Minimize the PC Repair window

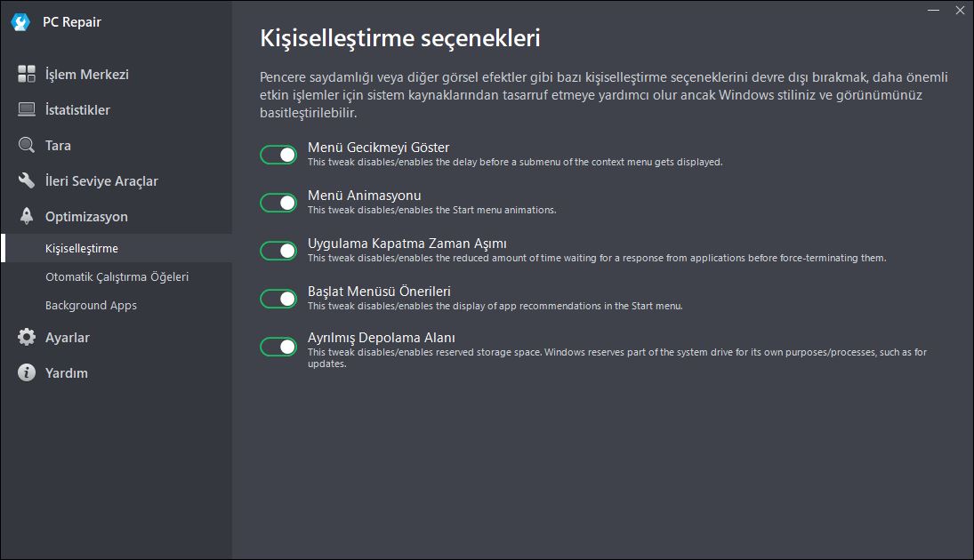(933, 11)
